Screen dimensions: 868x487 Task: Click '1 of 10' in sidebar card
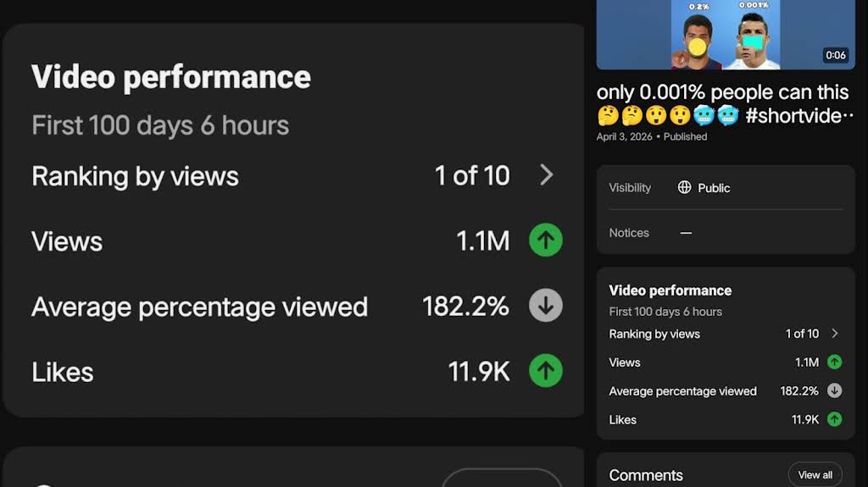tap(802, 334)
